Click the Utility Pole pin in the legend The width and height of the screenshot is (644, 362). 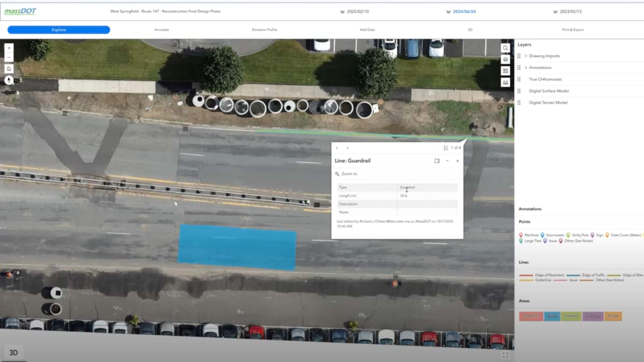[x=568, y=235]
